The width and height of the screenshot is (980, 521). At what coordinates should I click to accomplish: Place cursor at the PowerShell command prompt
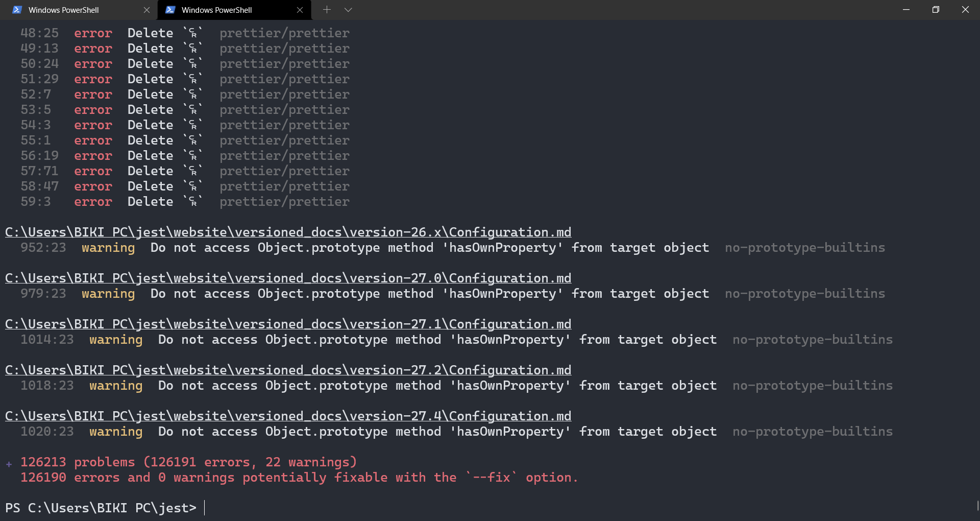tap(206, 508)
